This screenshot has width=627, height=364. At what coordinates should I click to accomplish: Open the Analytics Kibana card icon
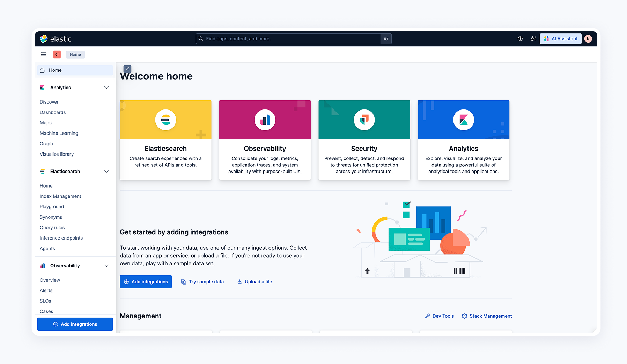tap(464, 120)
